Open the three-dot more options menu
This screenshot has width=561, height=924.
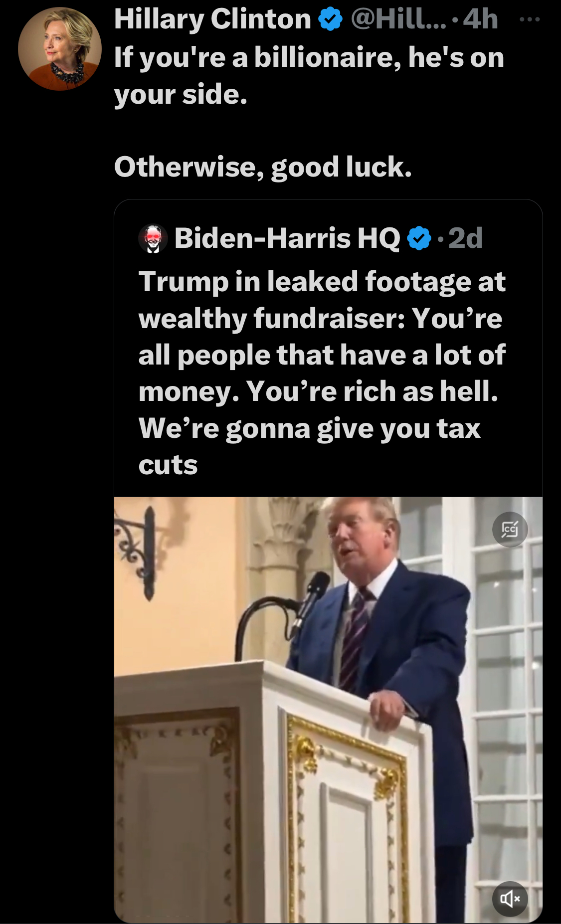pos(529,19)
